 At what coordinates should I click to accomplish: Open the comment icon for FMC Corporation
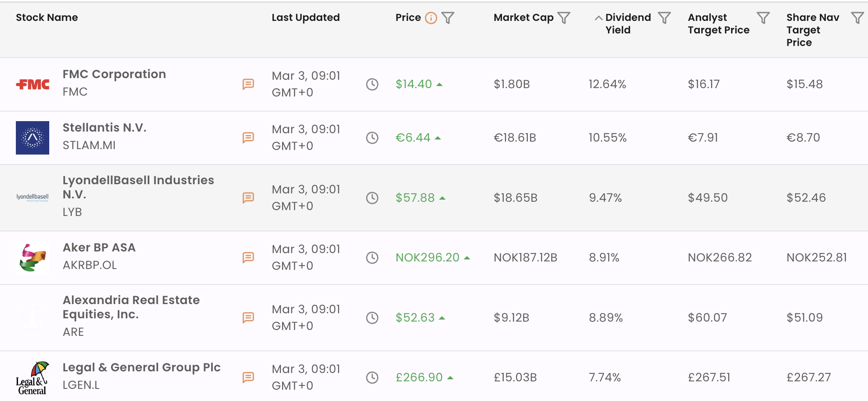249,84
